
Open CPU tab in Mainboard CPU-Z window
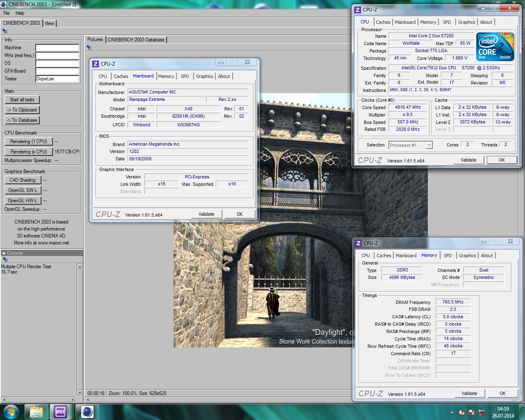103,76
